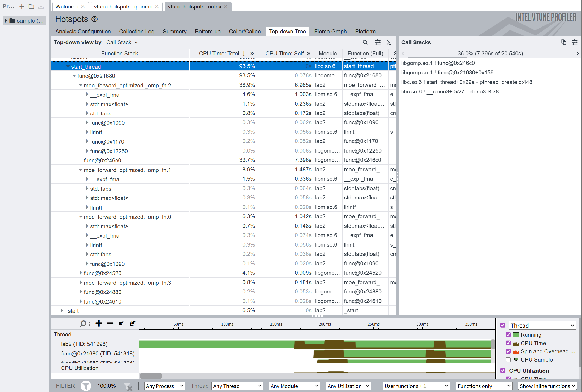Click the Spin and Overhead legend color swatch
The width and height of the screenshot is (582, 392).
[x=516, y=351]
